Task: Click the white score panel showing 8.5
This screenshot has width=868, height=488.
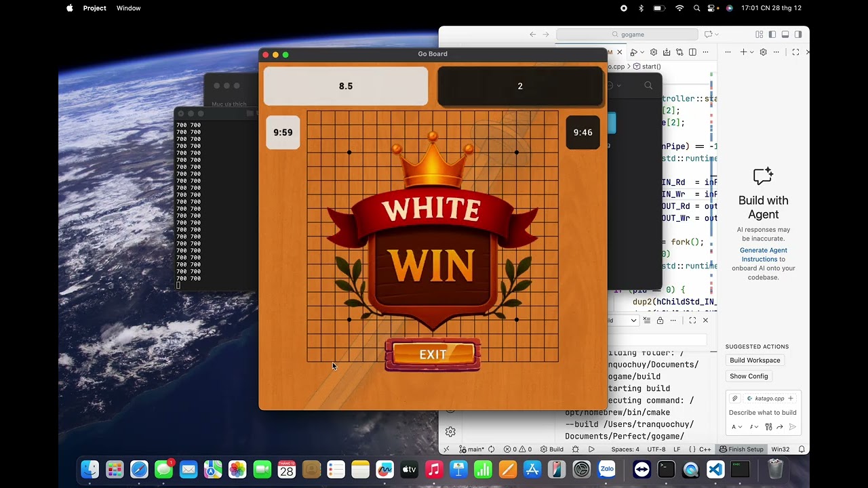Action: tap(346, 86)
